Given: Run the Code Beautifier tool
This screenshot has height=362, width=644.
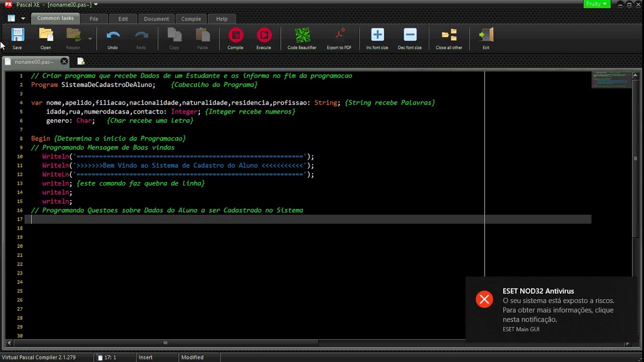Looking at the screenshot, I should [302, 39].
